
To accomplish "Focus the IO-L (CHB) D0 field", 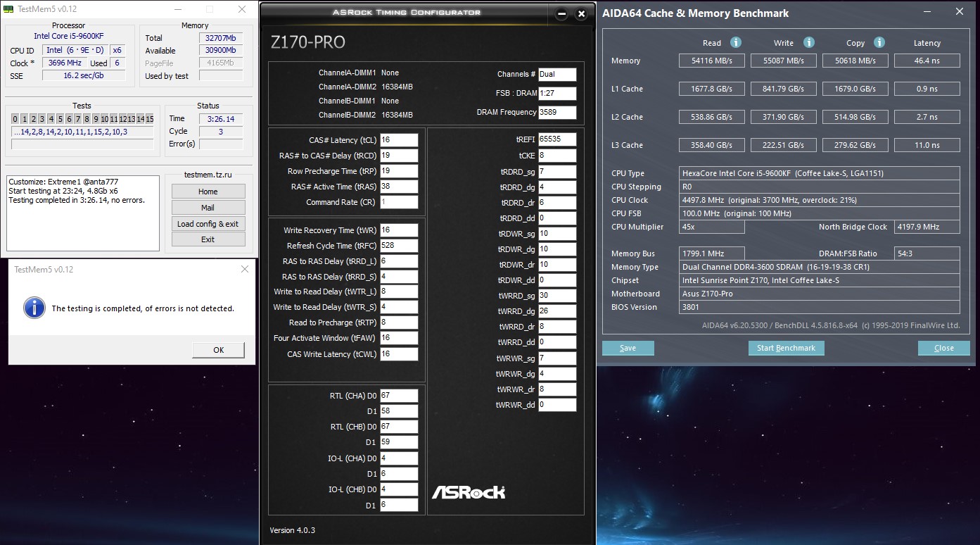I will [x=399, y=489].
